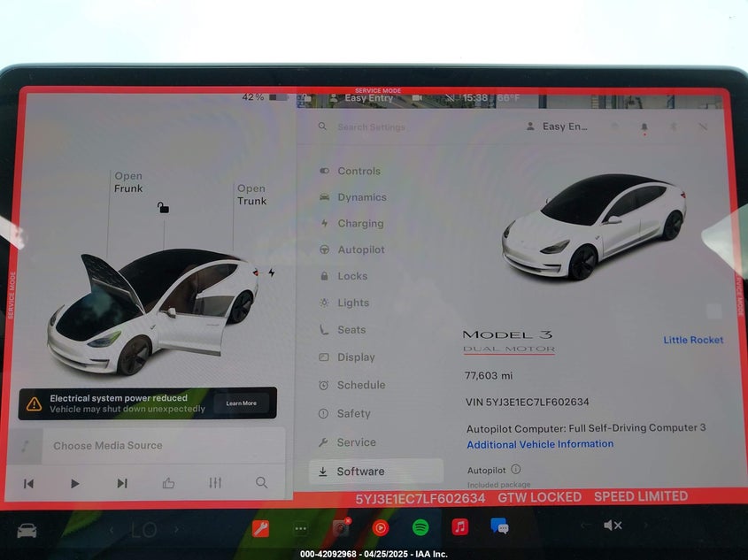Image resolution: width=748 pixels, height=560 pixels.
Task: Open the service wrench app in dock
Action: (260, 528)
